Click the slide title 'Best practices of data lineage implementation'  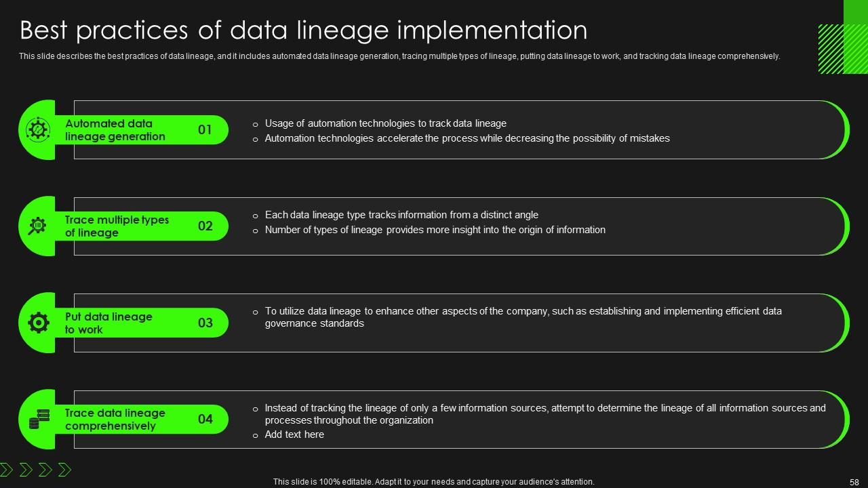303,30
